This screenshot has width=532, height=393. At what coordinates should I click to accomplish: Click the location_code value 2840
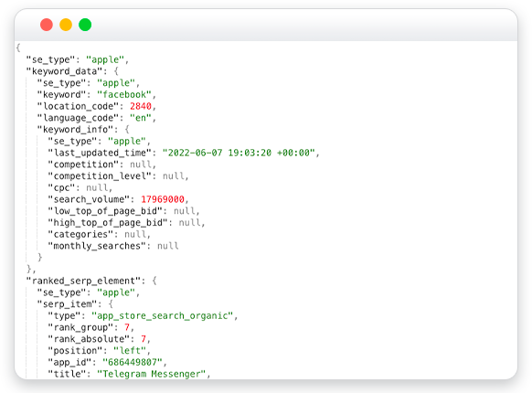click(141, 106)
